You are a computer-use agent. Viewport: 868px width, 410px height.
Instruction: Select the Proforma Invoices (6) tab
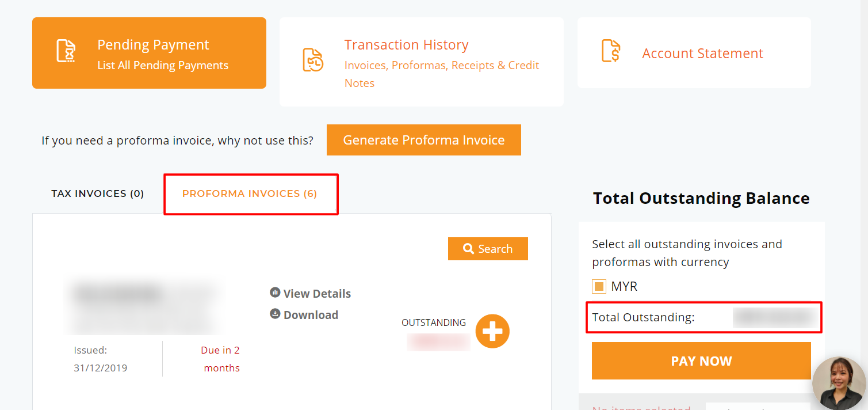pos(250,193)
